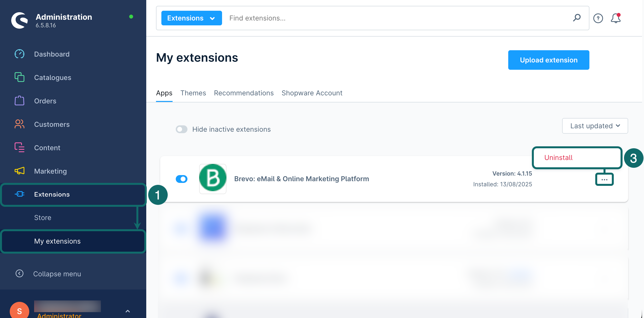
Task: Click the 6.5.8.16 version number
Action: (x=46, y=25)
